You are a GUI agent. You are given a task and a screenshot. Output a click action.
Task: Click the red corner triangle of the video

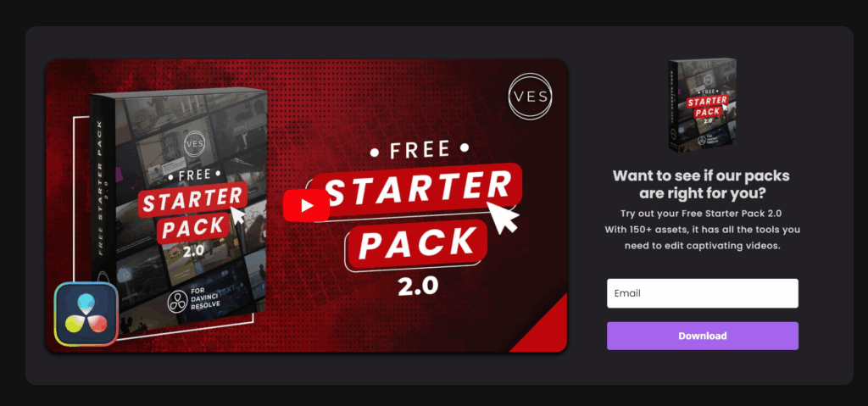(540, 324)
